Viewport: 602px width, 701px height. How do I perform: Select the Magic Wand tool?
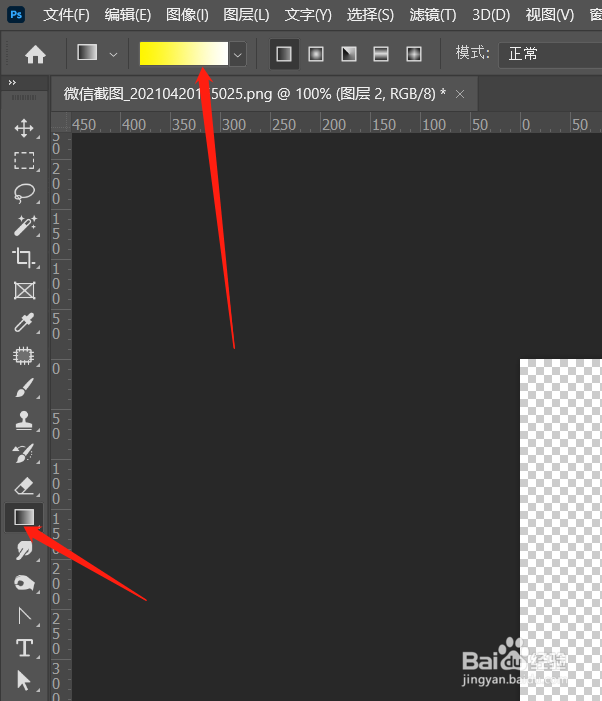coord(24,226)
